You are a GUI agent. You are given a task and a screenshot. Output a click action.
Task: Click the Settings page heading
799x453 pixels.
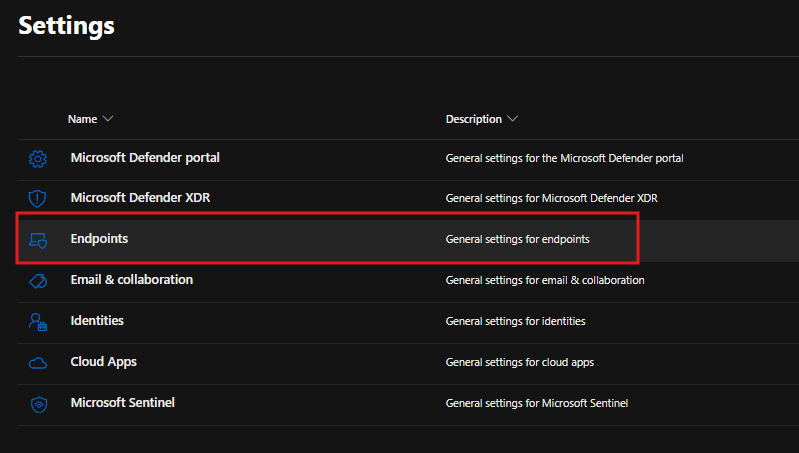click(66, 25)
